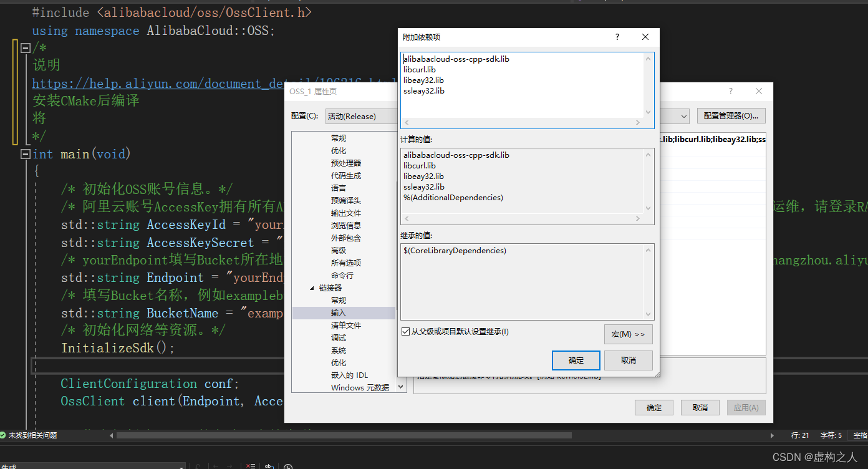This screenshot has width=868, height=469.
Task: Open the help.aliyun.com link in code comment
Action: pos(215,84)
